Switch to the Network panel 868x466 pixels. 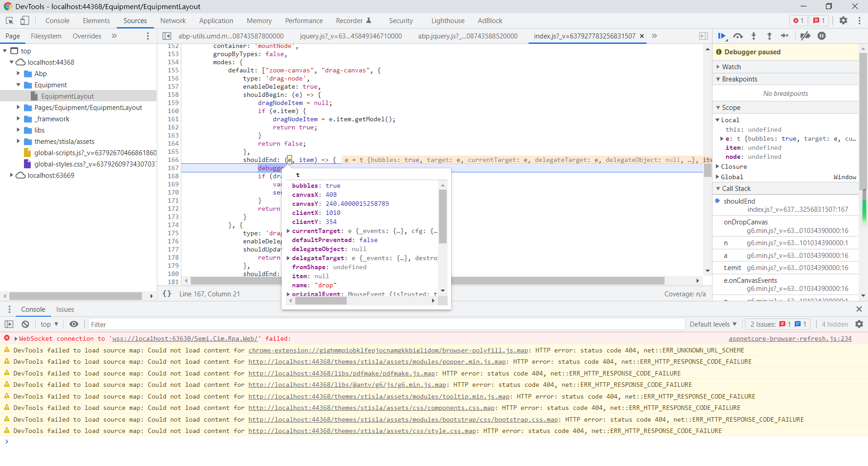click(x=173, y=21)
